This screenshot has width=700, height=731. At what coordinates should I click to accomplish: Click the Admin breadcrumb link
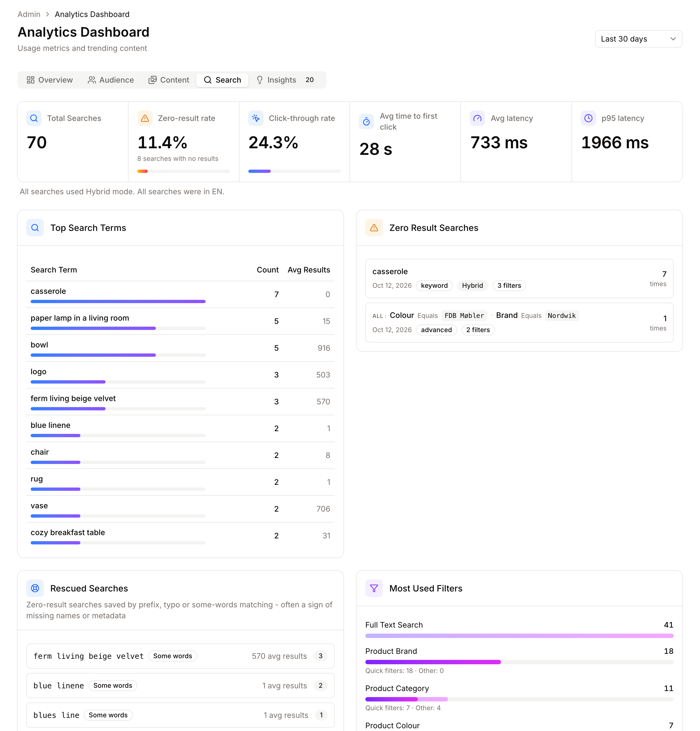[x=29, y=14]
